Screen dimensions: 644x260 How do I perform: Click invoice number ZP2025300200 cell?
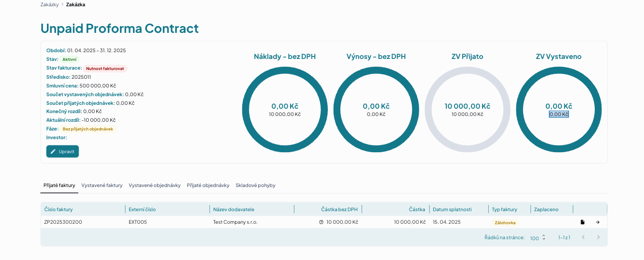(63, 222)
